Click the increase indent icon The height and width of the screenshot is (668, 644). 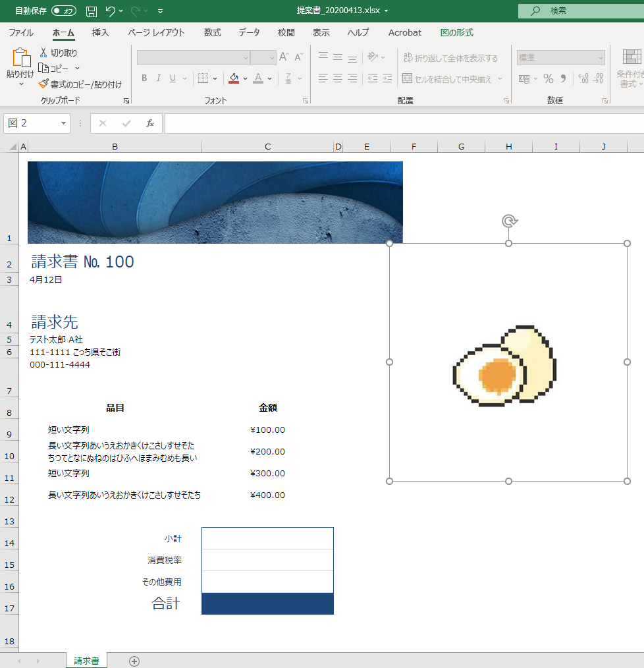pyautogui.click(x=387, y=78)
